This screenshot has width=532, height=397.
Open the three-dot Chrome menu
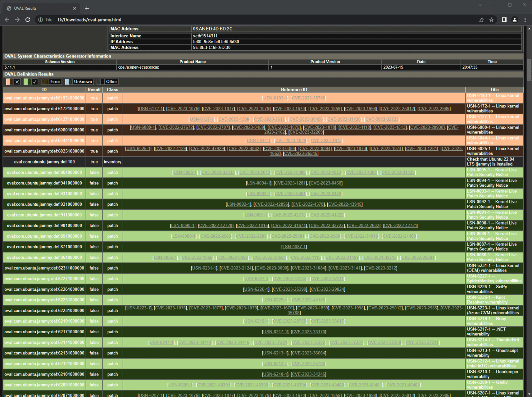click(525, 20)
